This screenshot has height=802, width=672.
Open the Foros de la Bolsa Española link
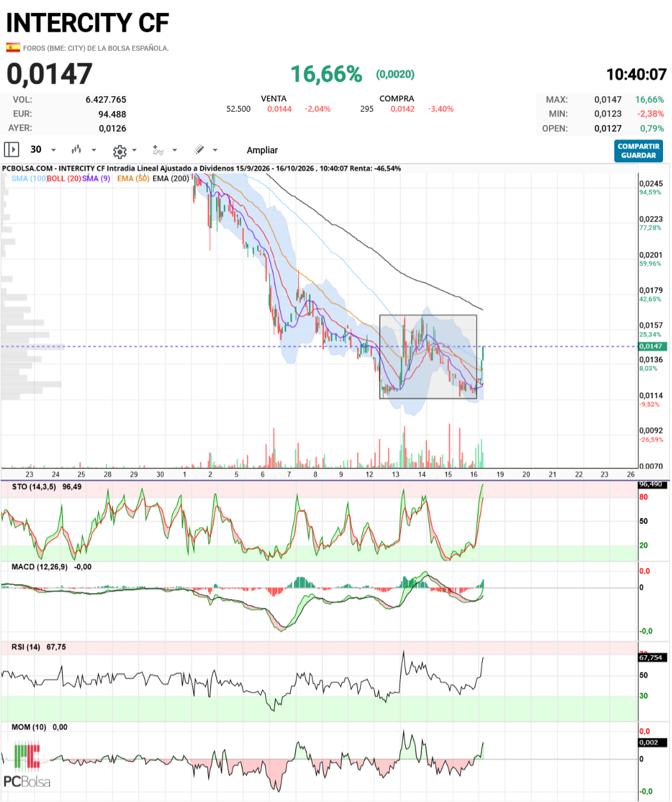click(96, 48)
